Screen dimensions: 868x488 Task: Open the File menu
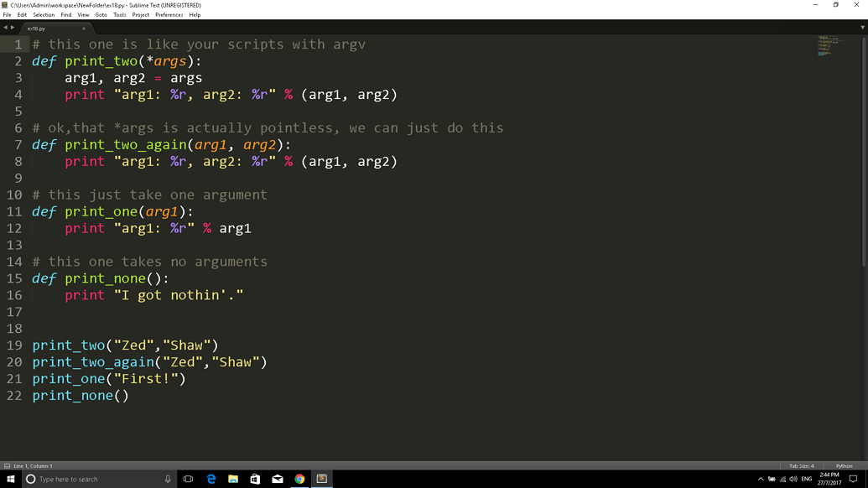[x=7, y=14]
